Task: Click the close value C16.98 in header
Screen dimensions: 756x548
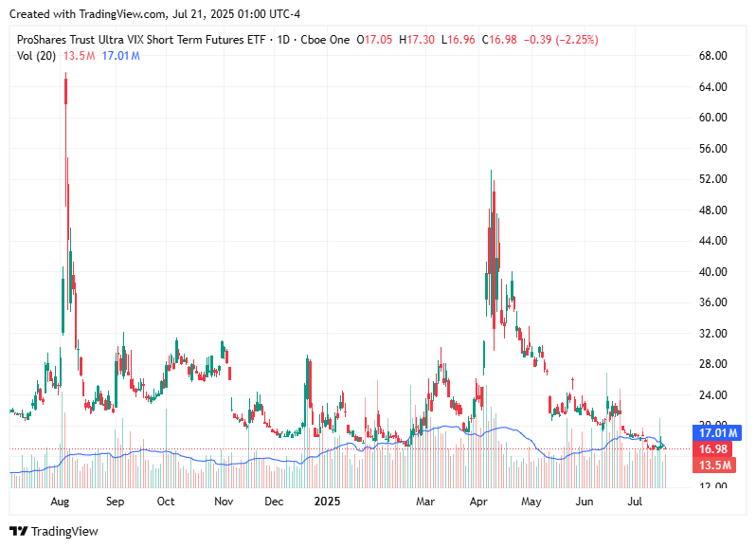Action: point(499,40)
